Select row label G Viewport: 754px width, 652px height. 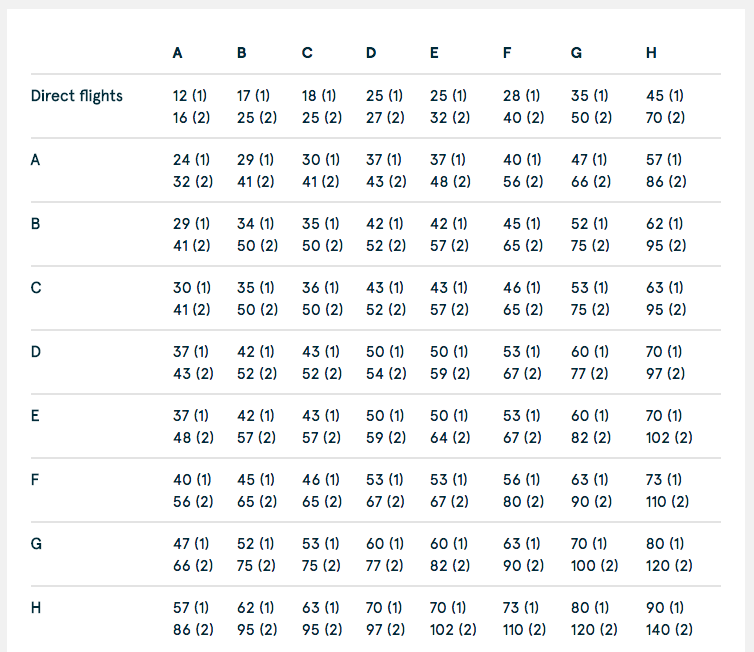(36, 544)
